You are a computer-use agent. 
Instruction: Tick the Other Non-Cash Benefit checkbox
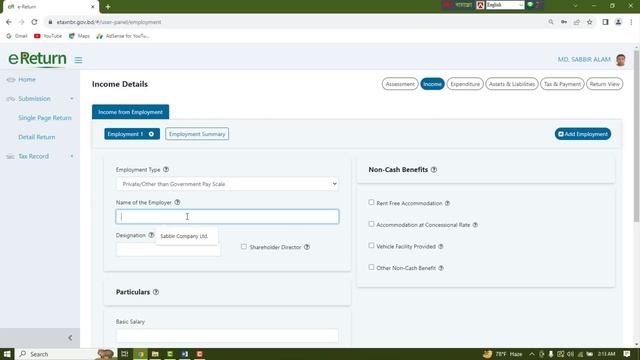click(x=371, y=267)
